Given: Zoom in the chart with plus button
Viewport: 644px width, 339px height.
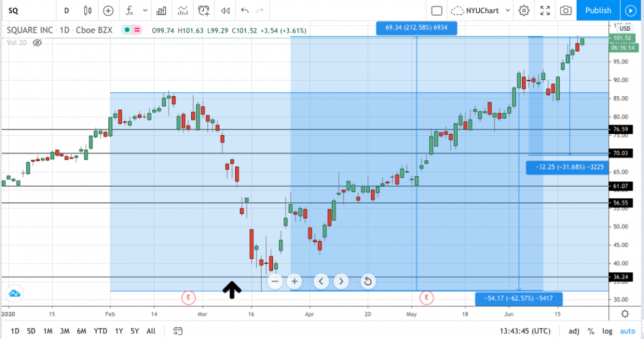Looking at the screenshot, I should pyautogui.click(x=294, y=281).
